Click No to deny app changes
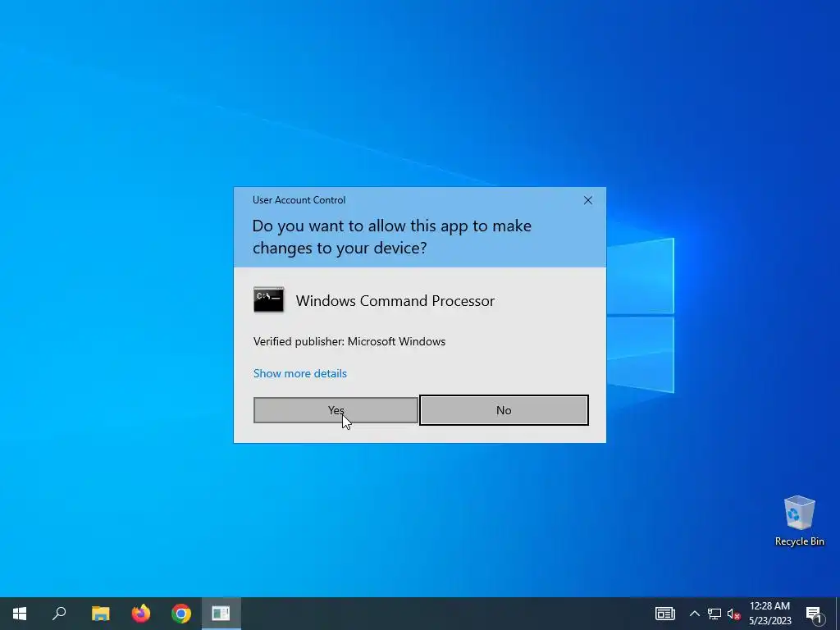 point(504,410)
